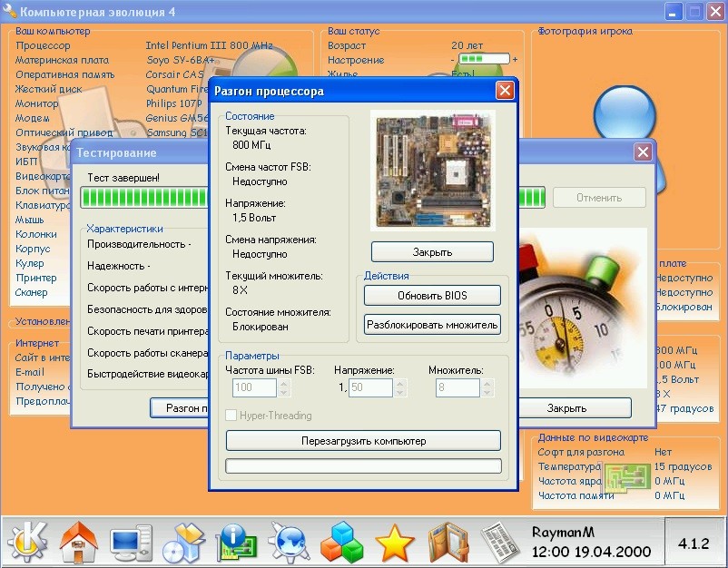Click the motherboard picture

pyautogui.click(x=433, y=171)
